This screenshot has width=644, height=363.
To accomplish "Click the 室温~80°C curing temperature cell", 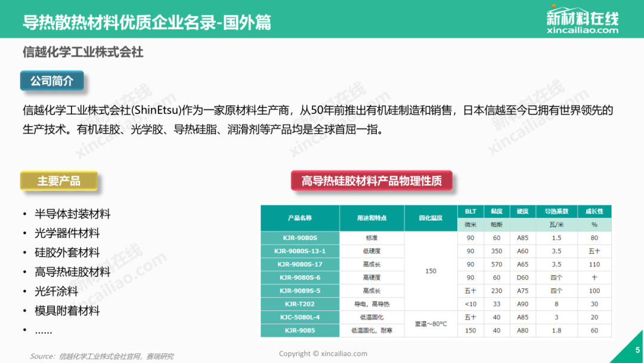I will pos(431,324).
